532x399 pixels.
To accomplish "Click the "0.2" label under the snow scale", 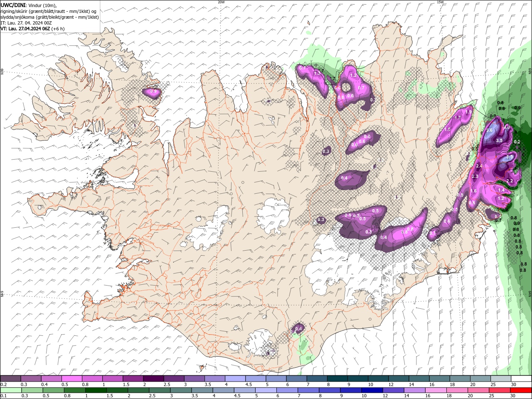I will point(3,384).
